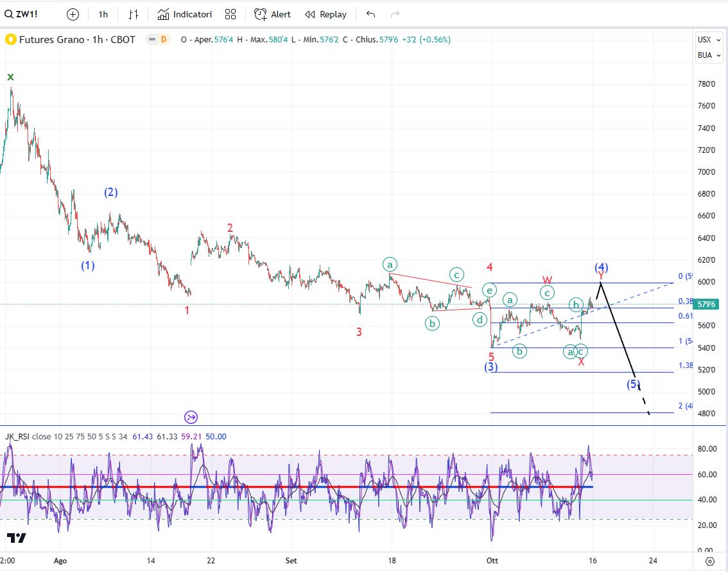
Task: Select the blue (1) wave label
Action: (88, 265)
